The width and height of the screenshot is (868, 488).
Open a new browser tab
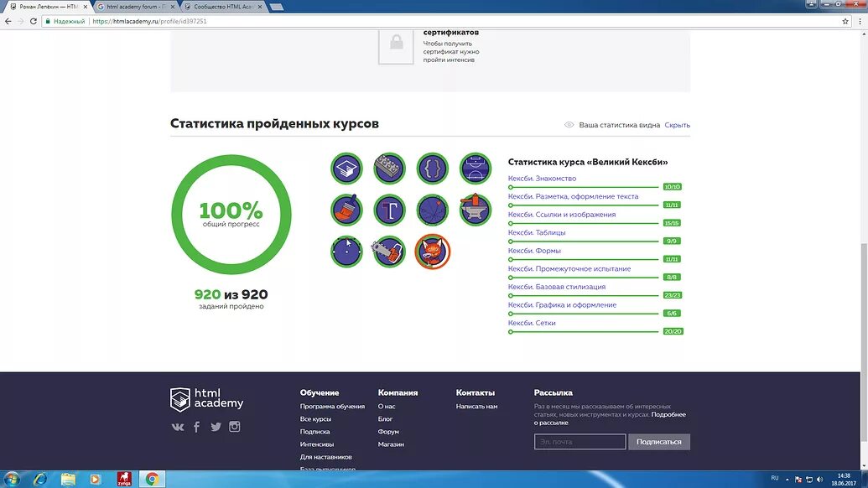click(276, 7)
